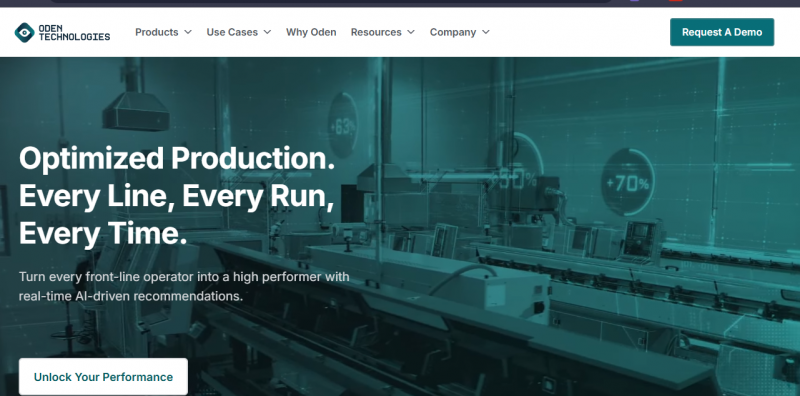Expand the Use Cases chevron arrow
Screen dimensions: 800x396
point(267,32)
